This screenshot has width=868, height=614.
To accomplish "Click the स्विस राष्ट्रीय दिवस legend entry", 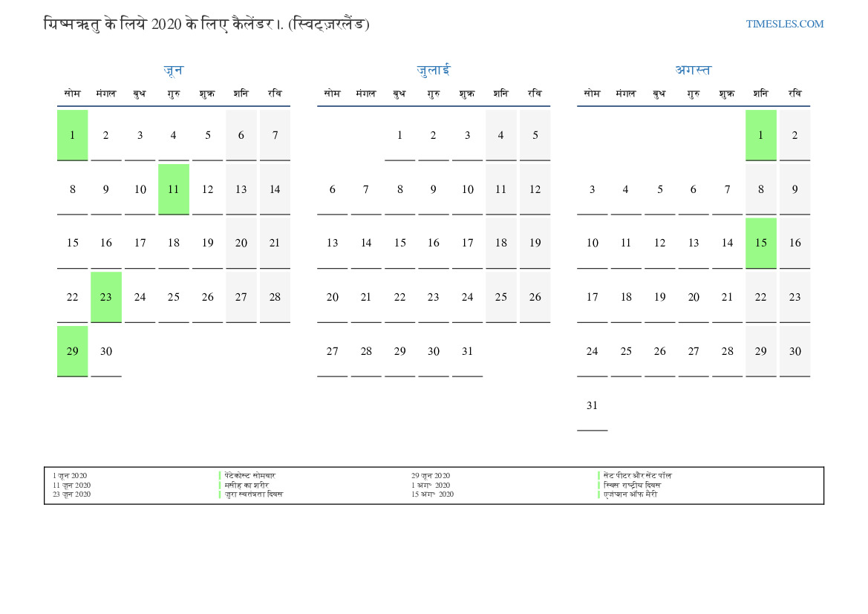I will pyautogui.click(x=632, y=485).
